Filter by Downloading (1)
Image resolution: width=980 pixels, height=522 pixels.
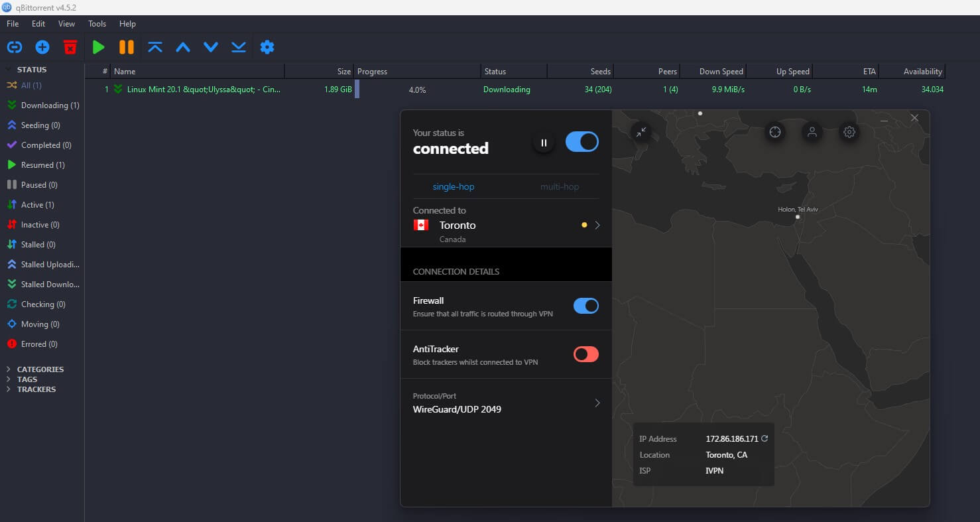pos(42,105)
